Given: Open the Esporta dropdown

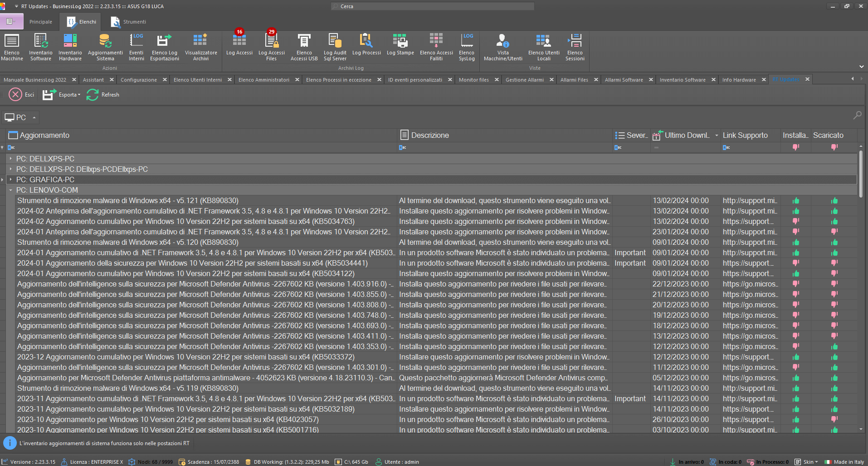Looking at the screenshot, I should (62, 95).
